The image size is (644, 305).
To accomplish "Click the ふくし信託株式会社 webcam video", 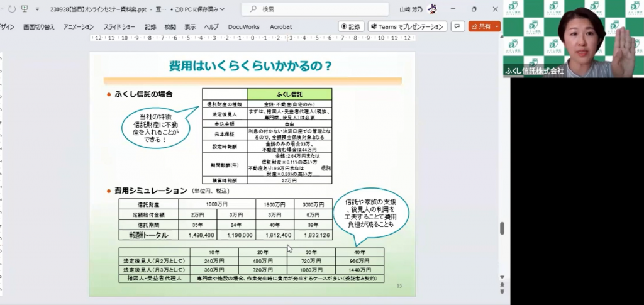I will coord(574,38).
